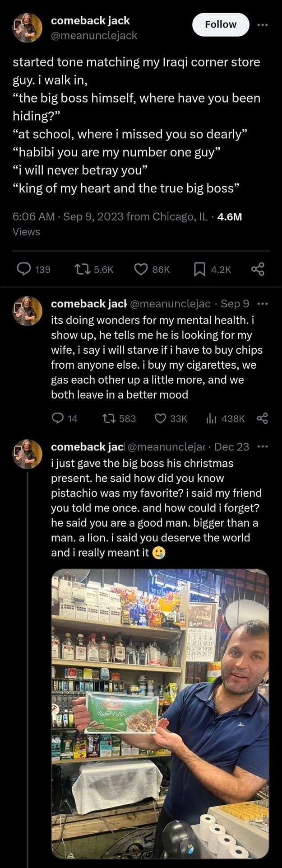Share the Sep 9 reply tweet
This screenshot has height=868, width=282.
262,418
